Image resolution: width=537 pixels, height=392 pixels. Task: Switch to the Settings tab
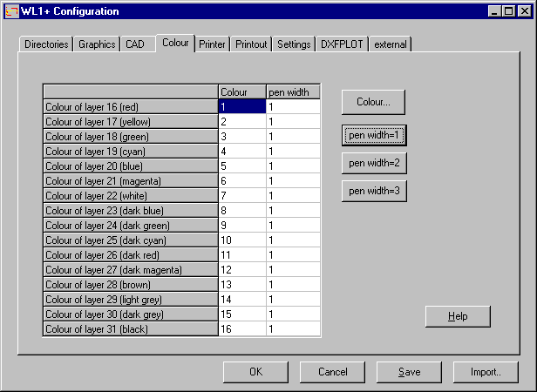[x=294, y=44]
